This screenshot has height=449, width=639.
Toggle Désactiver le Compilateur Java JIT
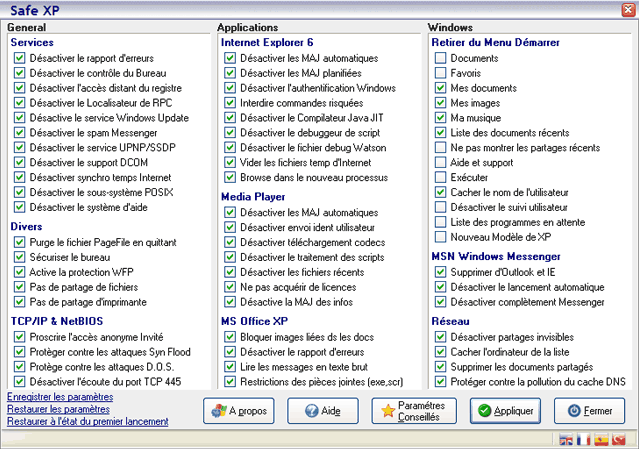pos(230,118)
